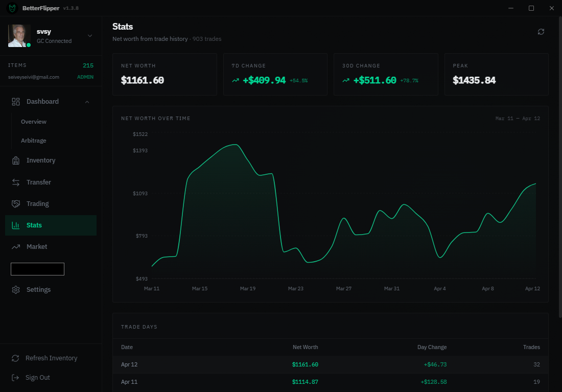Collapse the Dashboard menu chevron

coord(87,101)
